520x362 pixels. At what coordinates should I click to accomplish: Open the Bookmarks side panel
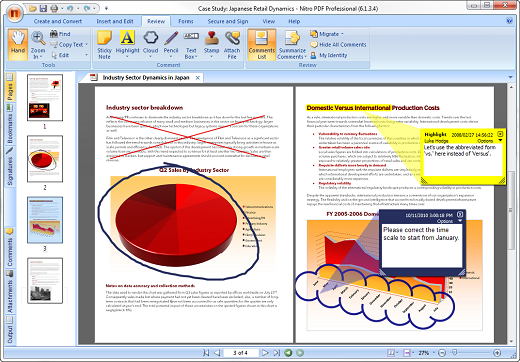pos(10,124)
